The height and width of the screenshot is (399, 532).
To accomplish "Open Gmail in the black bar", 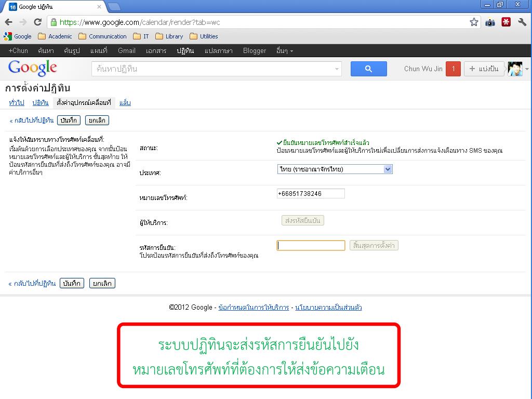I will pyautogui.click(x=127, y=51).
